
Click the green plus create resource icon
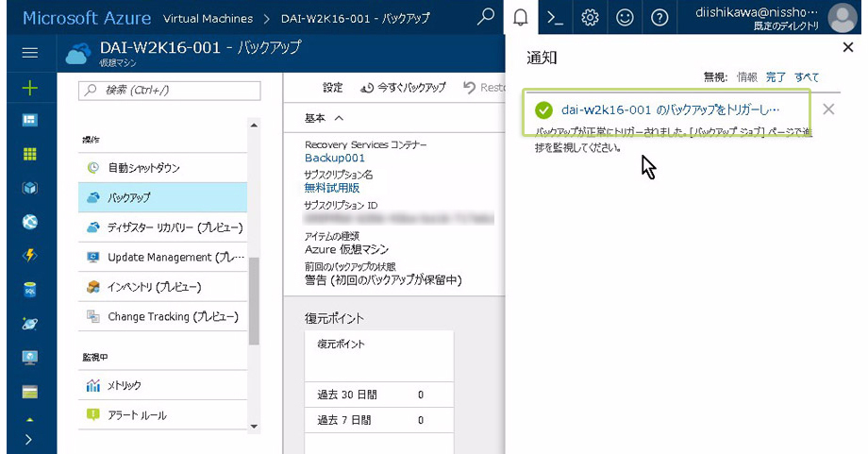pos(30,88)
